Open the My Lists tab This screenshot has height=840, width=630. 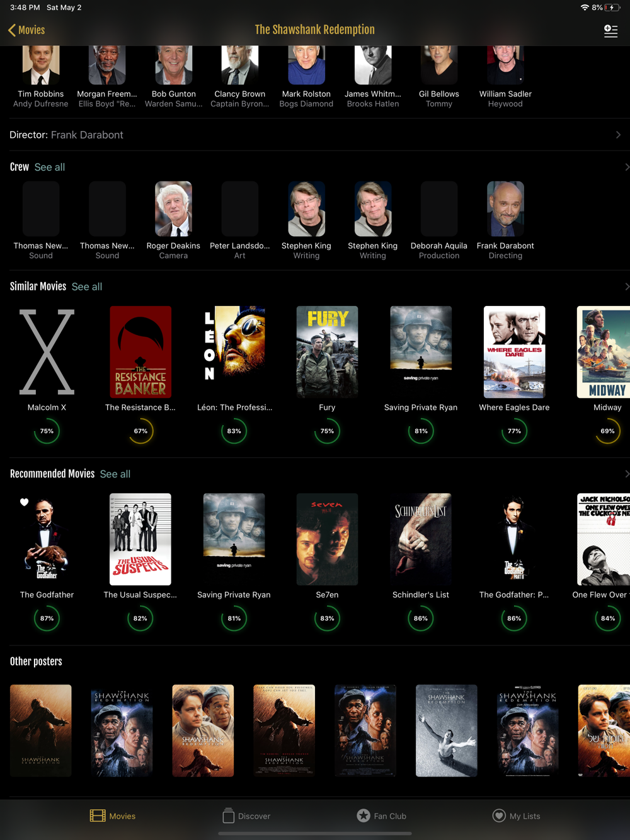click(x=516, y=815)
